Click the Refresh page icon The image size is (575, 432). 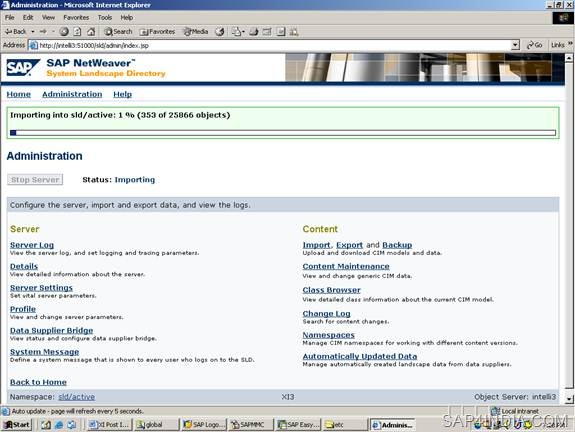[x=77, y=32]
